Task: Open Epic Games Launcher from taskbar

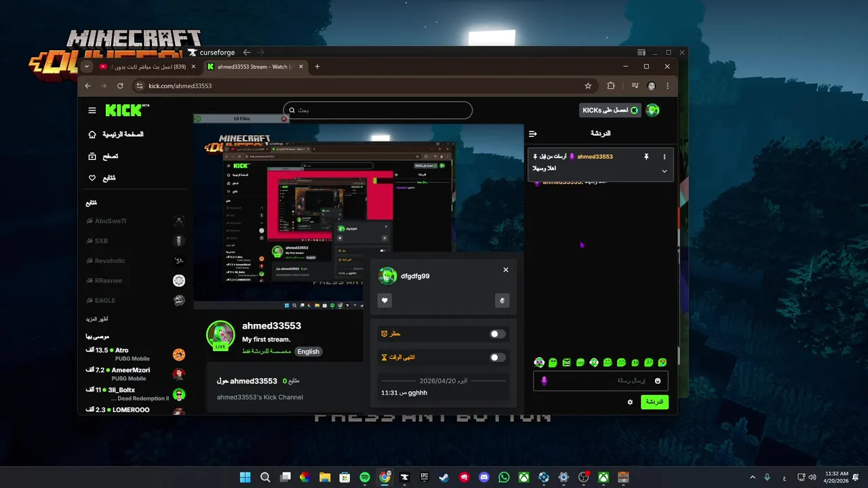Action: 425,477
